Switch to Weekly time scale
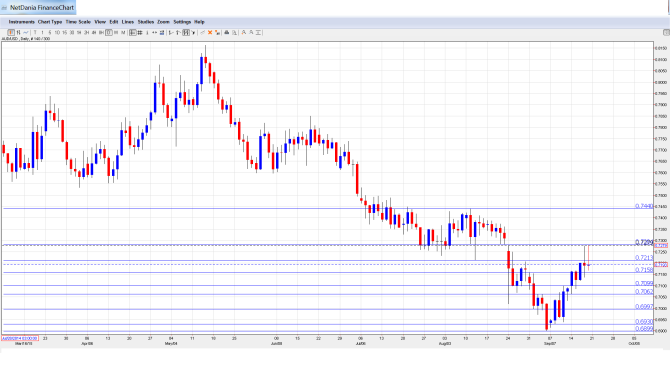Screen dimensions: 670x377 [116, 32]
